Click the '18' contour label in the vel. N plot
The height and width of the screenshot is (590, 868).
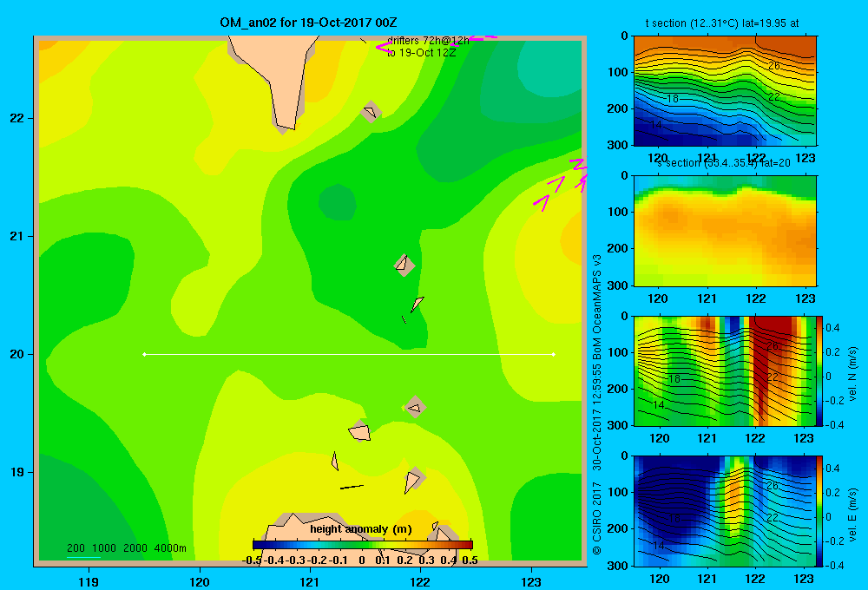pos(674,379)
